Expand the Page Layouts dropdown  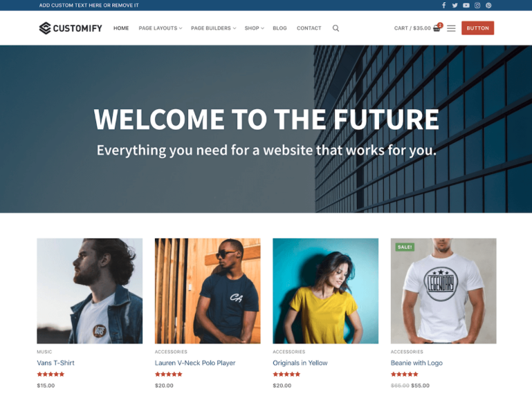(x=160, y=28)
